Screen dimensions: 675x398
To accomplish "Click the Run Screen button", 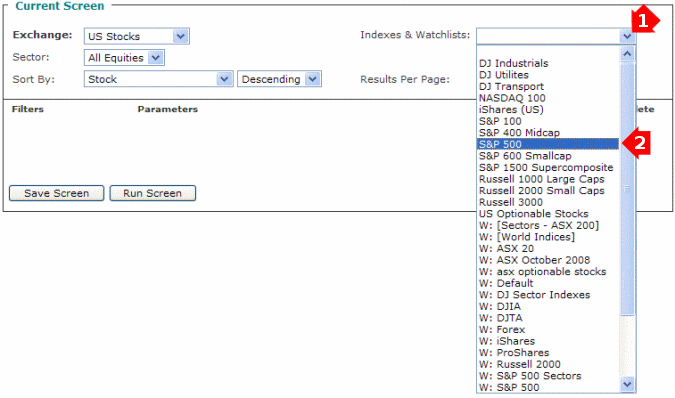I will point(152,193).
